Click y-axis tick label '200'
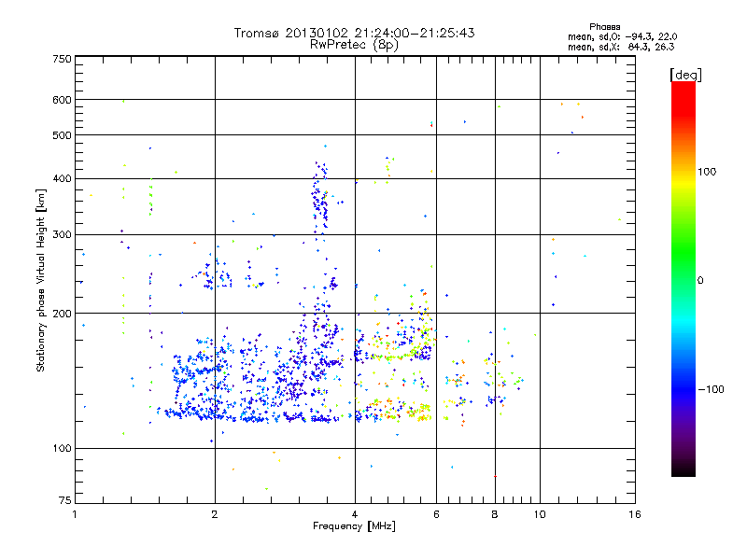This screenshot has width=747, height=560. (62, 314)
